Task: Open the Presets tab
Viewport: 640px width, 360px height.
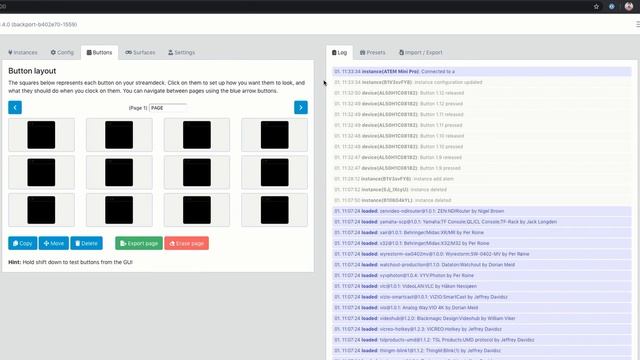Action: point(372,52)
